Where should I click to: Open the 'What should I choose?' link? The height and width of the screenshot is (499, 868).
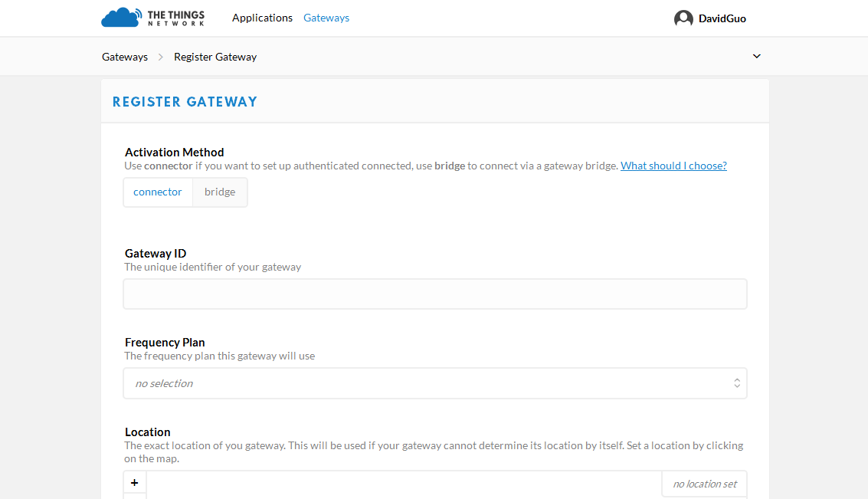pyautogui.click(x=673, y=166)
